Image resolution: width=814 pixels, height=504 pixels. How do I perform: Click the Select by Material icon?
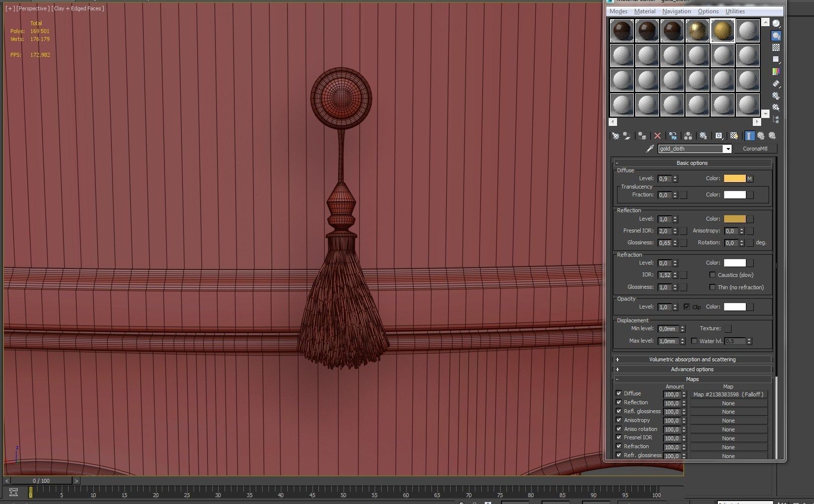[x=776, y=107]
